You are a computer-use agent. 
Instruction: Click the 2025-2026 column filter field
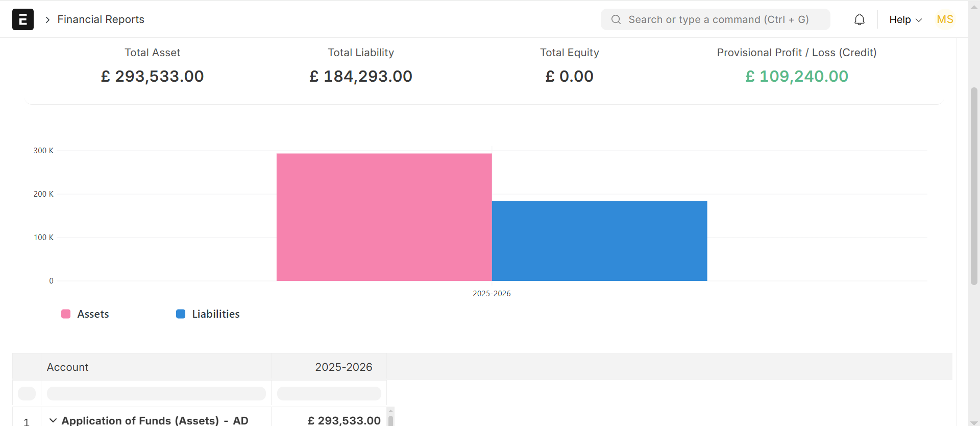tap(329, 393)
